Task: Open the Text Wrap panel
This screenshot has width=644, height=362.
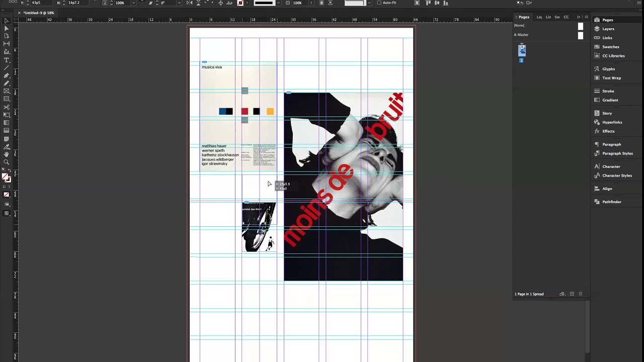Action: pyautogui.click(x=611, y=78)
